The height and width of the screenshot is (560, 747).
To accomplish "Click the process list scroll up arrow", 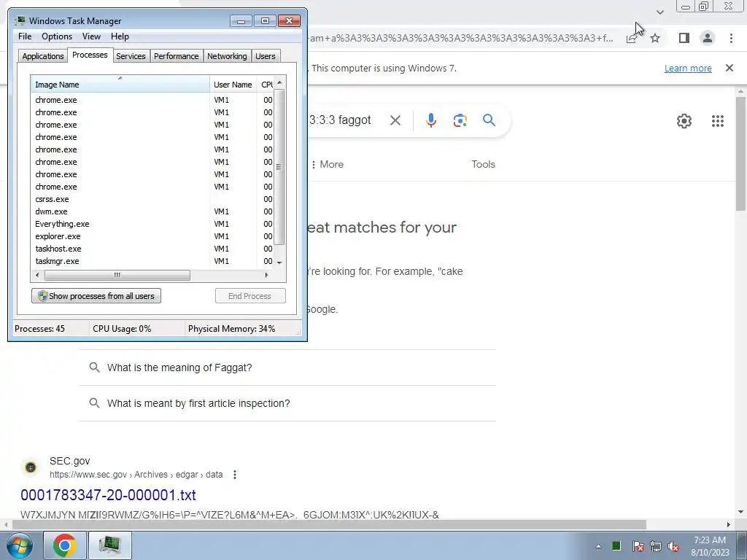I will tap(279, 82).
